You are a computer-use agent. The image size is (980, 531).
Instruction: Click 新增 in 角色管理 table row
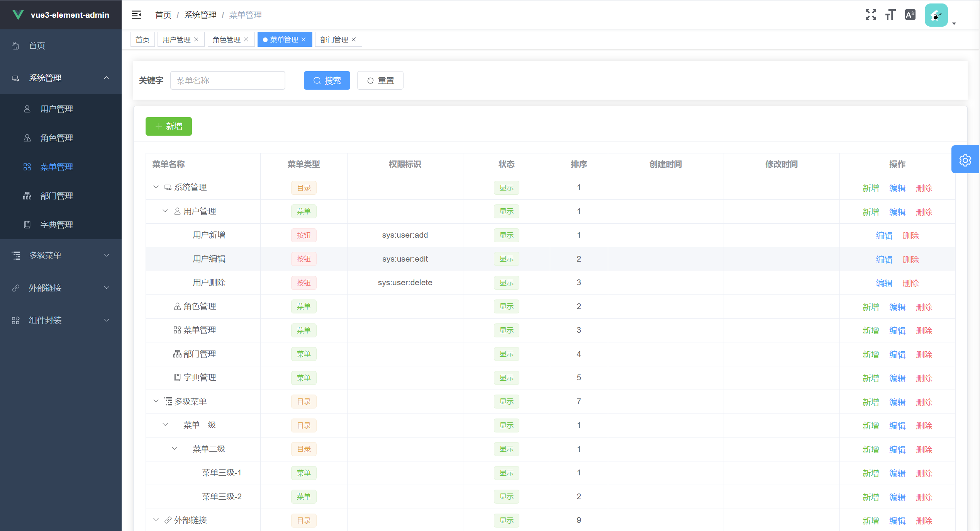click(x=871, y=307)
